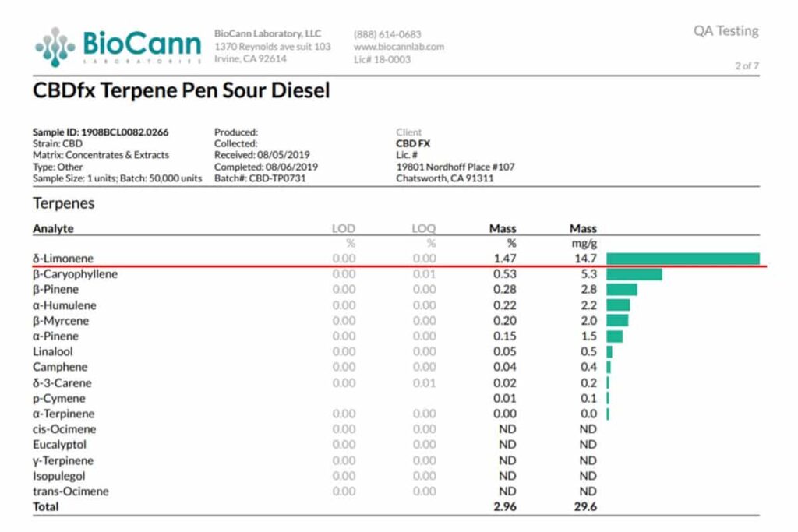Select Chatsworth, CA 91311 text
The image size is (798, 532).
(x=445, y=178)
